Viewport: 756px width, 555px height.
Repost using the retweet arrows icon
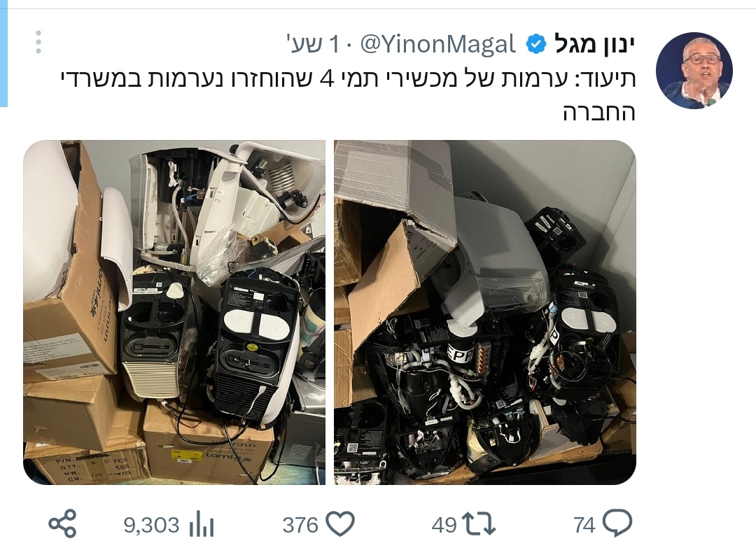(x=478, y=524)
